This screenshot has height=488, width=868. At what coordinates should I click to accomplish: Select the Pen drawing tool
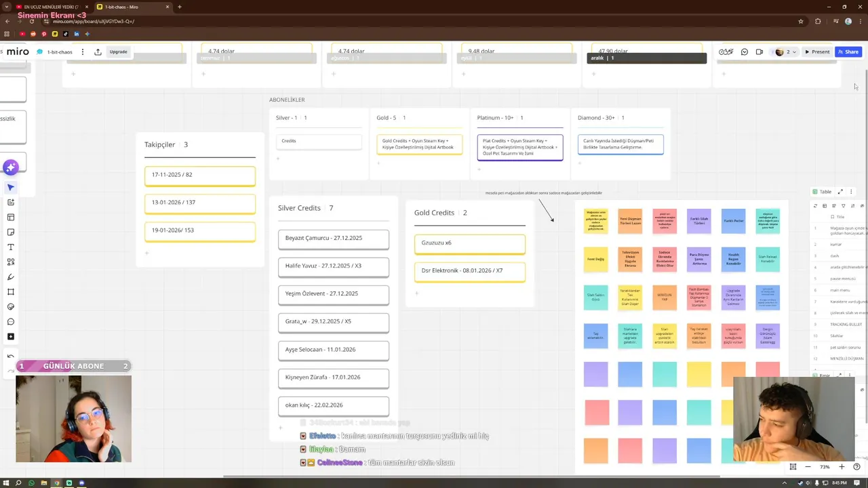tap(11, 277)
